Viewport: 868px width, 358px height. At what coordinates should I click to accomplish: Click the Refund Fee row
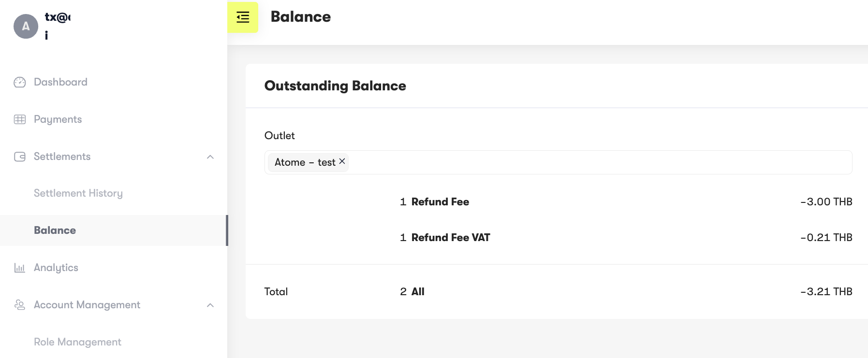[x=440, y=201]
